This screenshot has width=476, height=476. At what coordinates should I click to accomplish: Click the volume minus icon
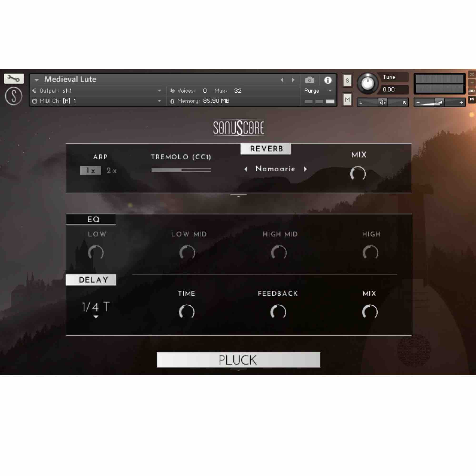click(418, 103)
